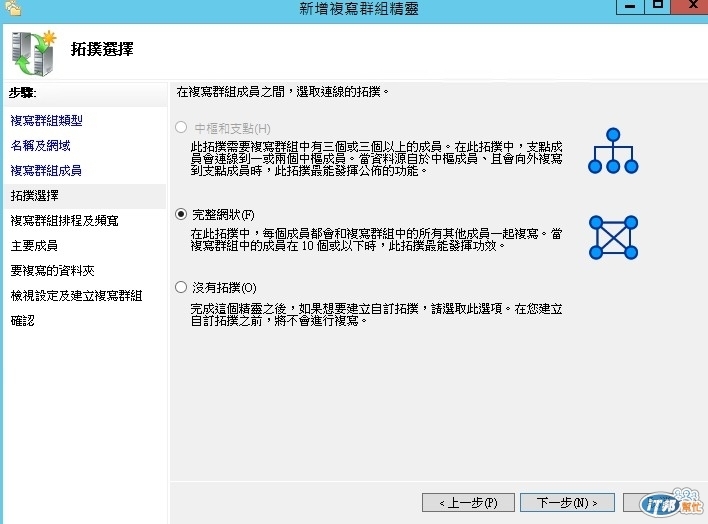
Task: Click the hub and spoke description 此拓撲需要複寫群組
Action: (x=376, y=159)
